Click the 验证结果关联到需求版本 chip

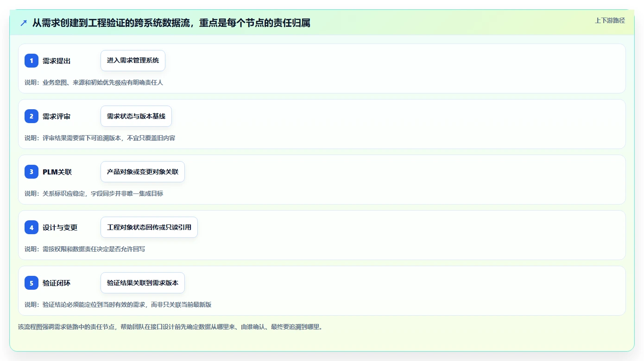(143, 283)
